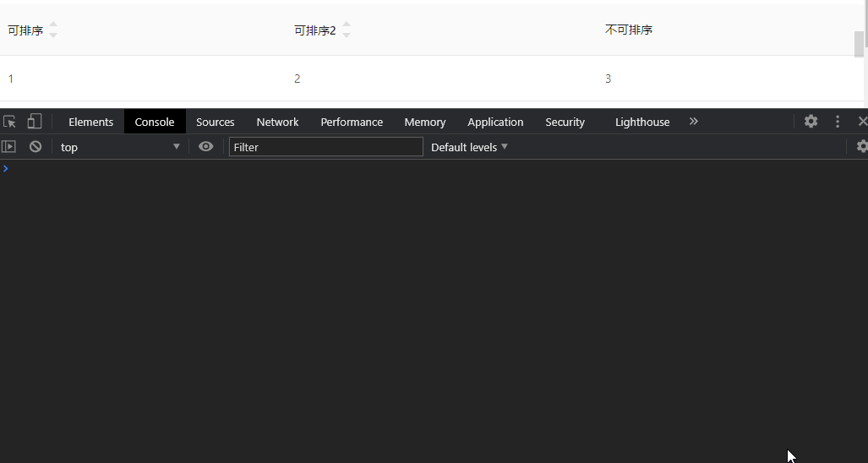Activate the inspect element picker icon
This screenshot has width=868, height=463.
[9, 122]
